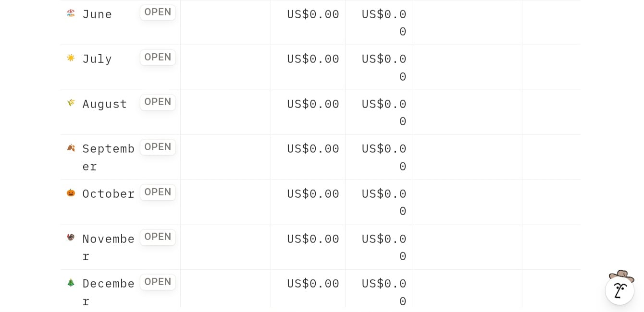
Task: Open the September row page
Action: [158, 147]
